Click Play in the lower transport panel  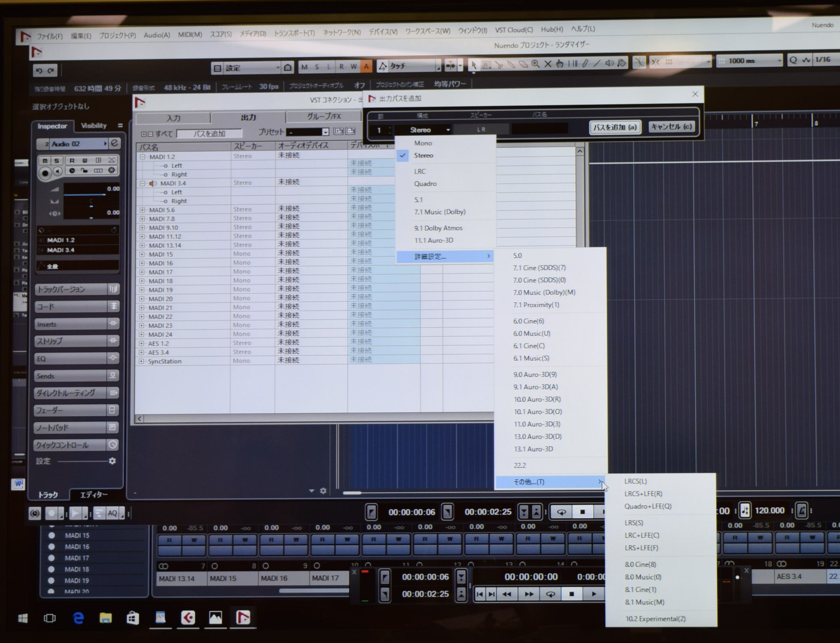tap(594, 594)
